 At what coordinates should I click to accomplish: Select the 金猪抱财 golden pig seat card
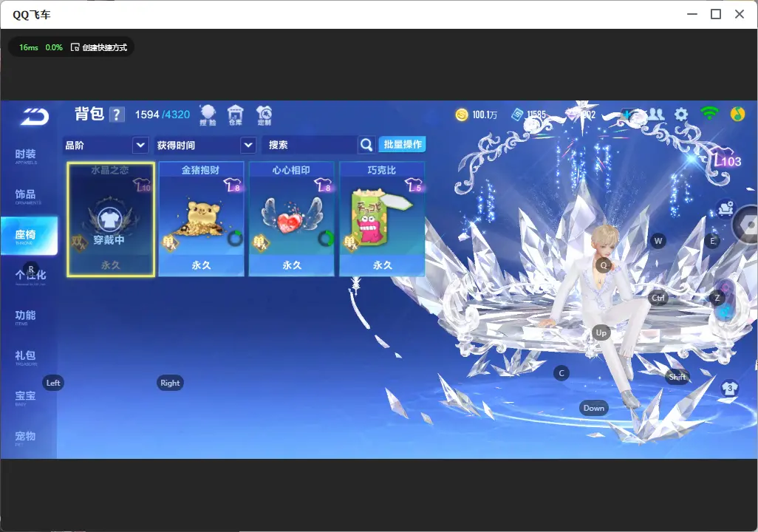click(201, 219)
